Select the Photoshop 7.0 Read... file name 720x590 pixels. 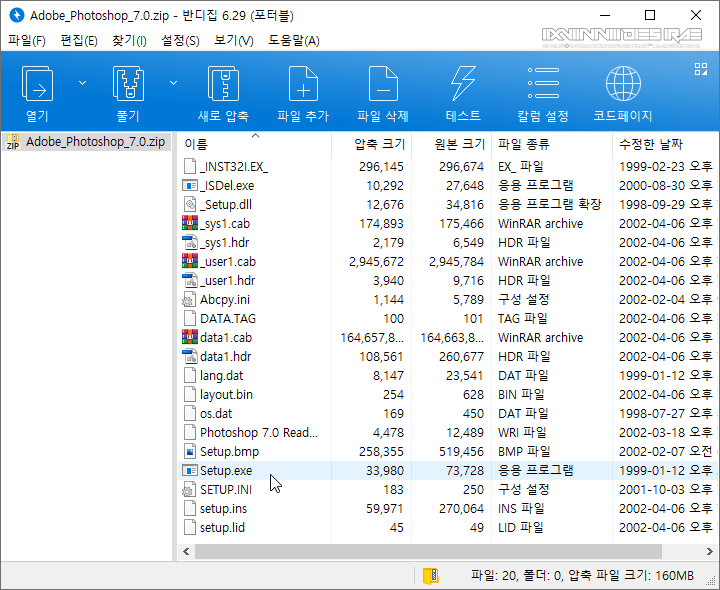(259, 433)
